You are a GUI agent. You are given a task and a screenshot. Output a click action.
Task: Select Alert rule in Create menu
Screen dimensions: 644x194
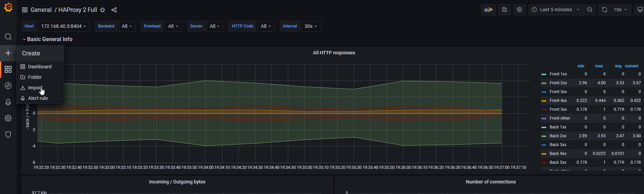40,98
